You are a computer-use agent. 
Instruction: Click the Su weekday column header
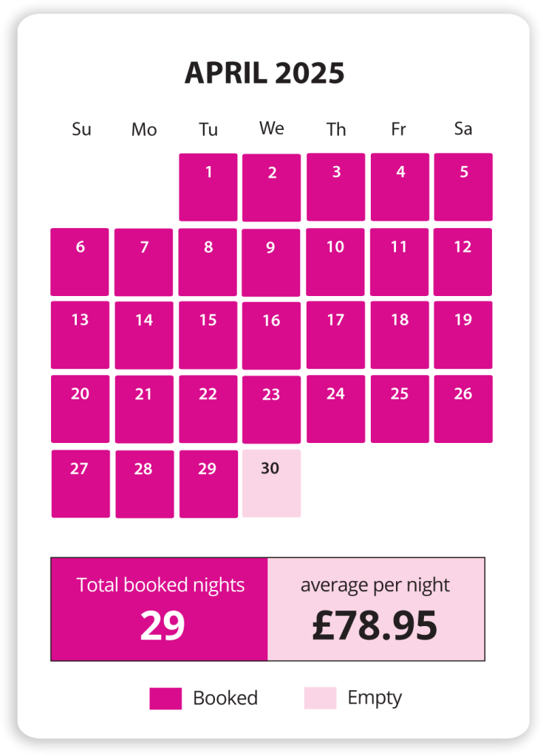coord(81,129)
